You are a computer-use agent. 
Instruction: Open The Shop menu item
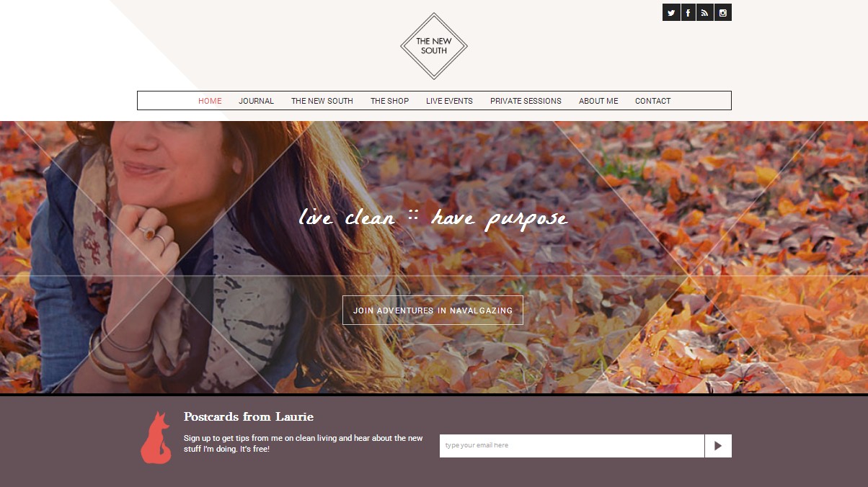pos(389,101)
